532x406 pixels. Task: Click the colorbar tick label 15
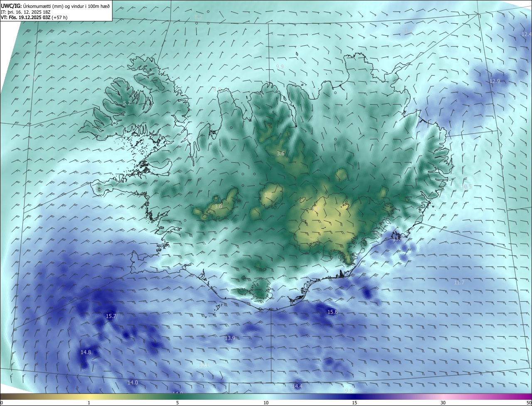355,403
